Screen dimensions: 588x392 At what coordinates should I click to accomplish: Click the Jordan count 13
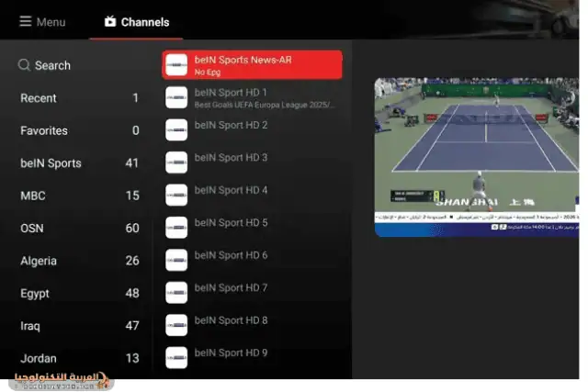click(x=132, y=358)
